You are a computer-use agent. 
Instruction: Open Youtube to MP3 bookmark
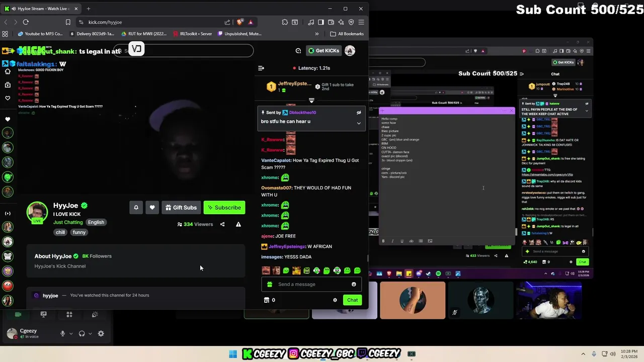point(40,34)
